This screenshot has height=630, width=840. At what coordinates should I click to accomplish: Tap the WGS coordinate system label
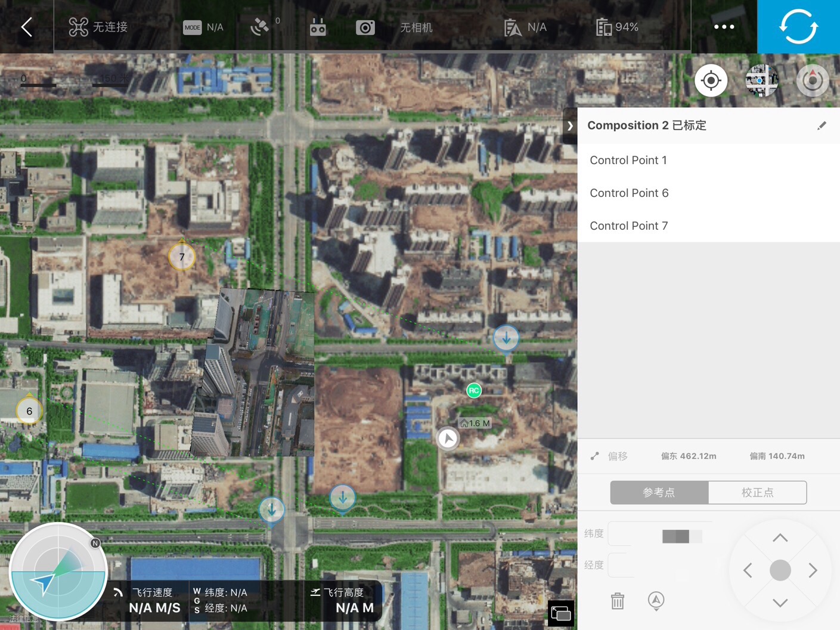pyautogui.click(x=197, y=600)
